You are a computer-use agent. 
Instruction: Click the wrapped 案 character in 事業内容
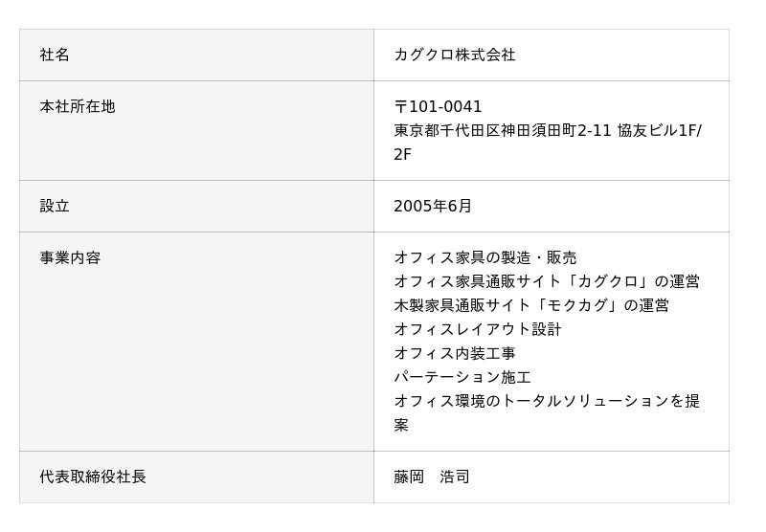click(x=401, y=426)
